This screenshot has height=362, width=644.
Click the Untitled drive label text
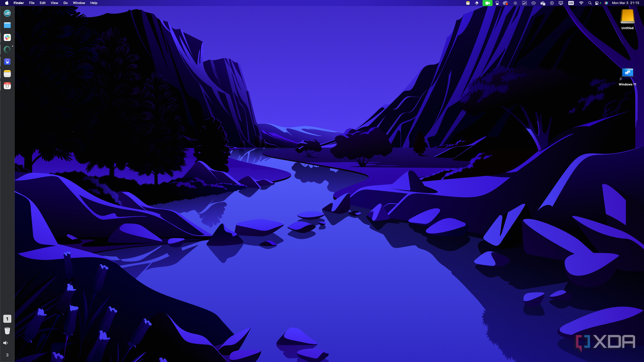coord(627,28)
